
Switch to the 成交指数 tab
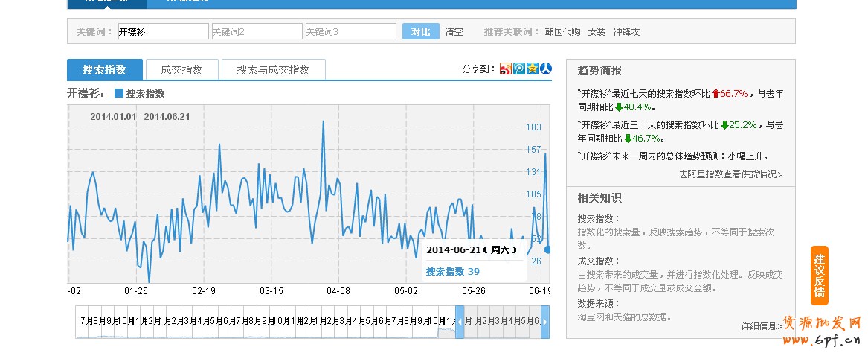point(181,70)
